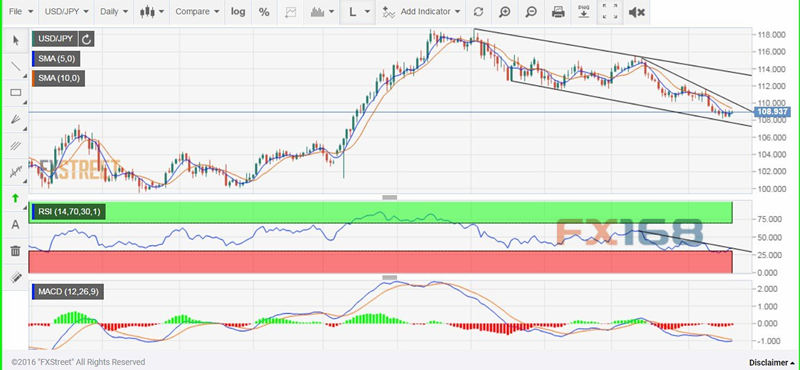The image size is (800, 370).
Task: Open the Compare dropdown
Action: pos(197,12)
